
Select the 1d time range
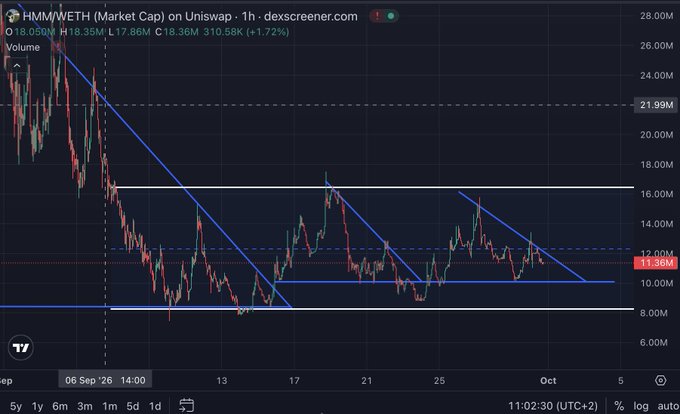155,406
